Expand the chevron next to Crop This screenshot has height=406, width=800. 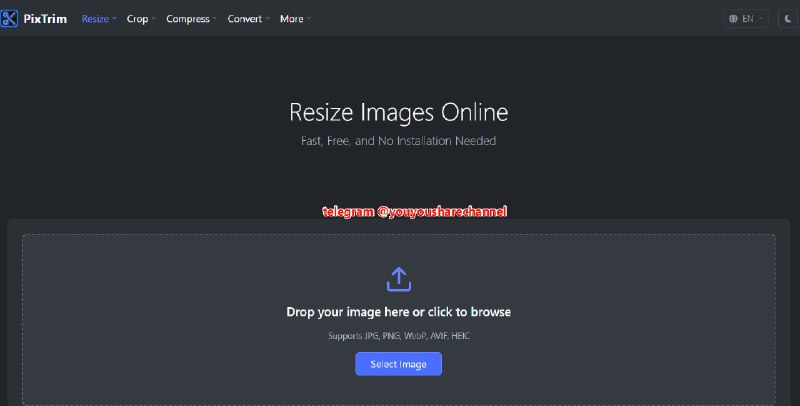[153, 19]
